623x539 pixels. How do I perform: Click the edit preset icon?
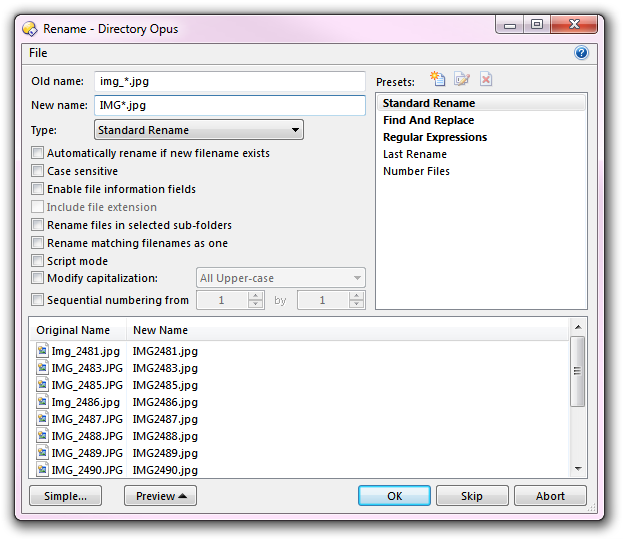click(461, 79)
